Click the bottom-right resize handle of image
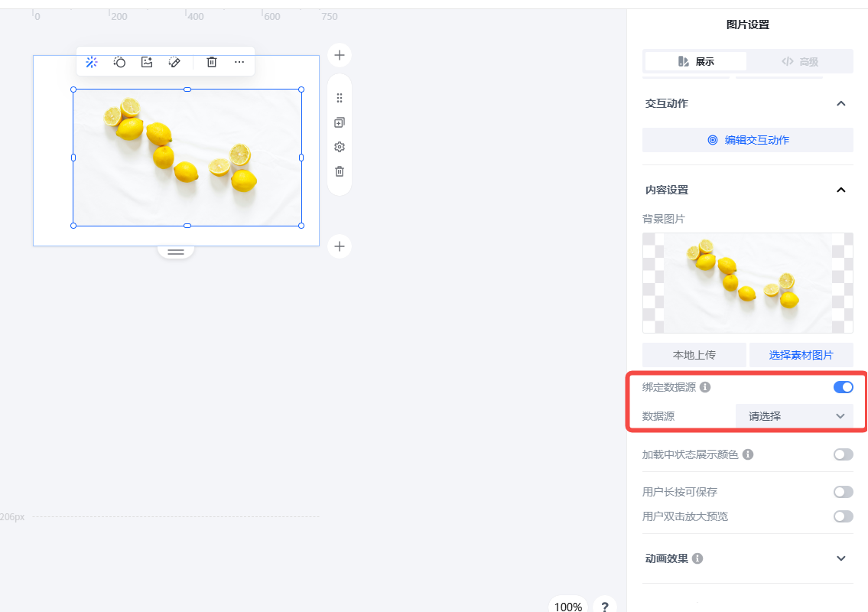Screen dimensions: 868x612 coord(301,226)
